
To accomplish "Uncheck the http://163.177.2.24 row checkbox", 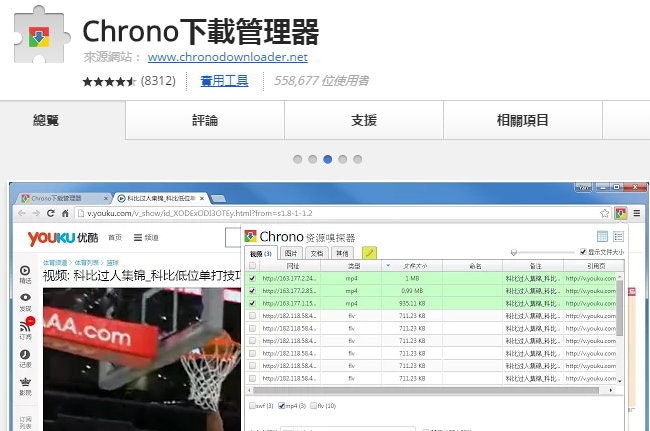I will [252, 278].
